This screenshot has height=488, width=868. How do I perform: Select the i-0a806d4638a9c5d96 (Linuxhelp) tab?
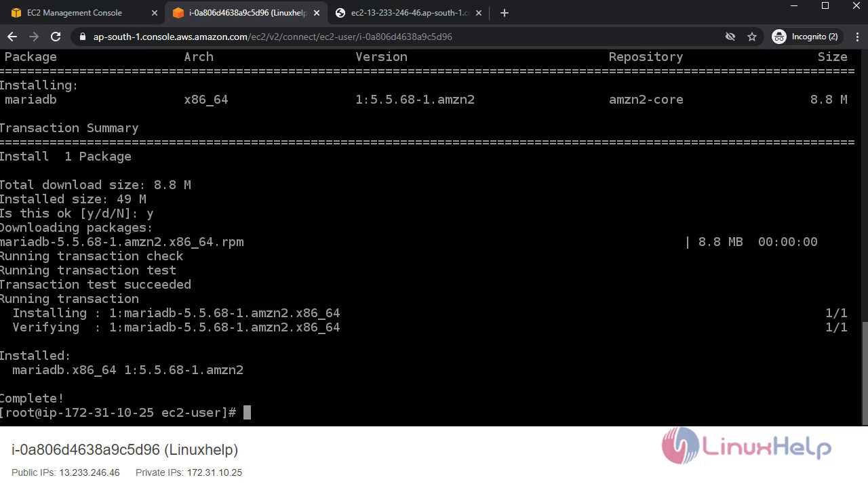pos(248,13)
